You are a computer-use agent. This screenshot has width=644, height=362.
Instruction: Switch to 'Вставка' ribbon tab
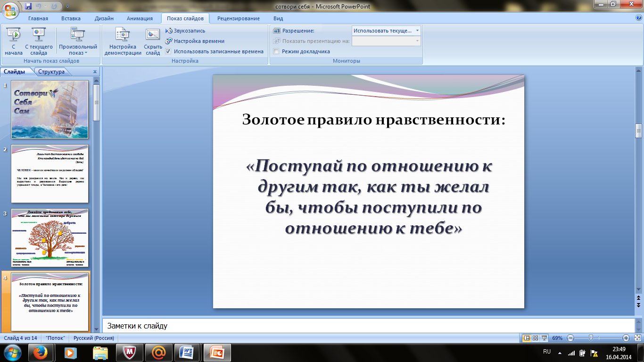pyautogui.click(x=71, y=18)
